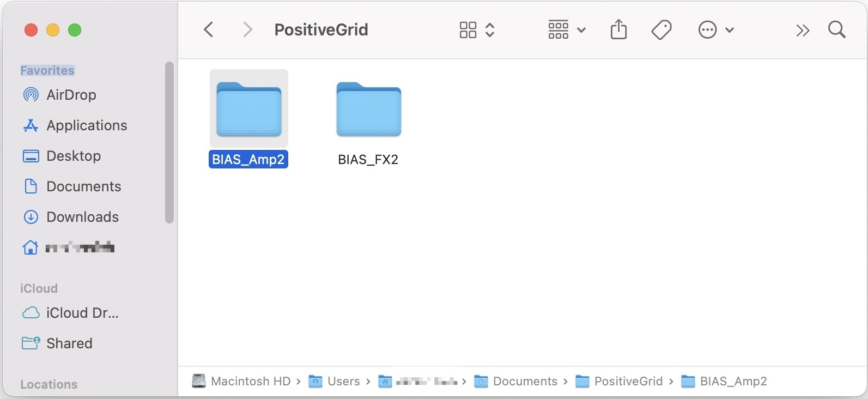Click Macintosh HD in the path bar
Screen dimensions: 868x399
click(250, 381)
